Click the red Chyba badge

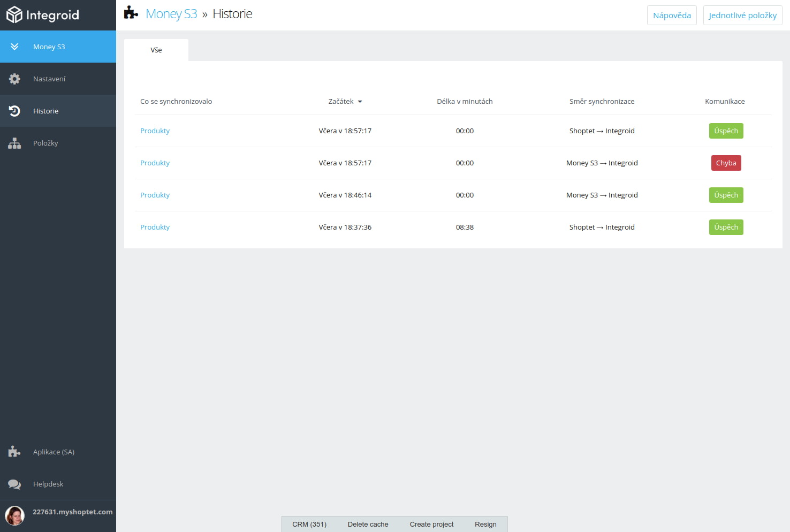pyautogui.click(x=726, y=163)
